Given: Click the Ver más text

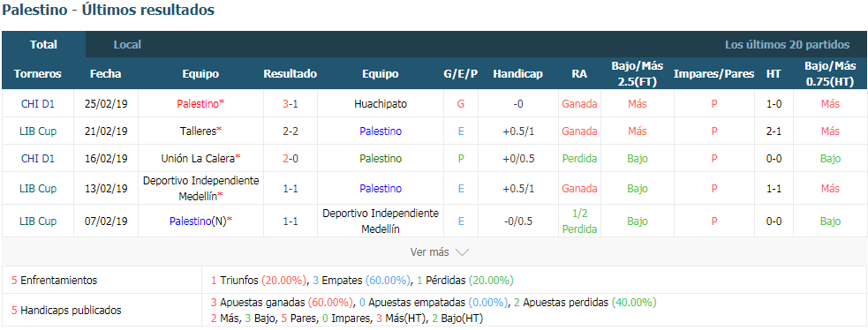Looking at the screenshot, I should pyautogui.click(x=429, y=252).
